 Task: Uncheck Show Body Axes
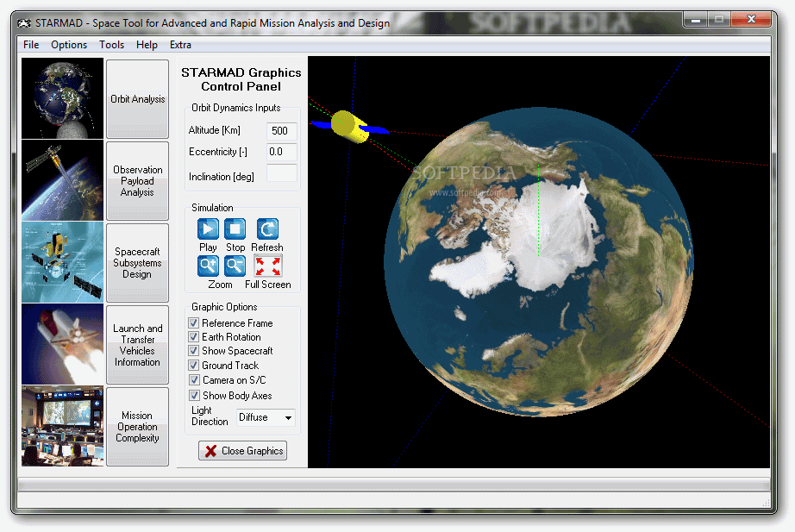194,395
